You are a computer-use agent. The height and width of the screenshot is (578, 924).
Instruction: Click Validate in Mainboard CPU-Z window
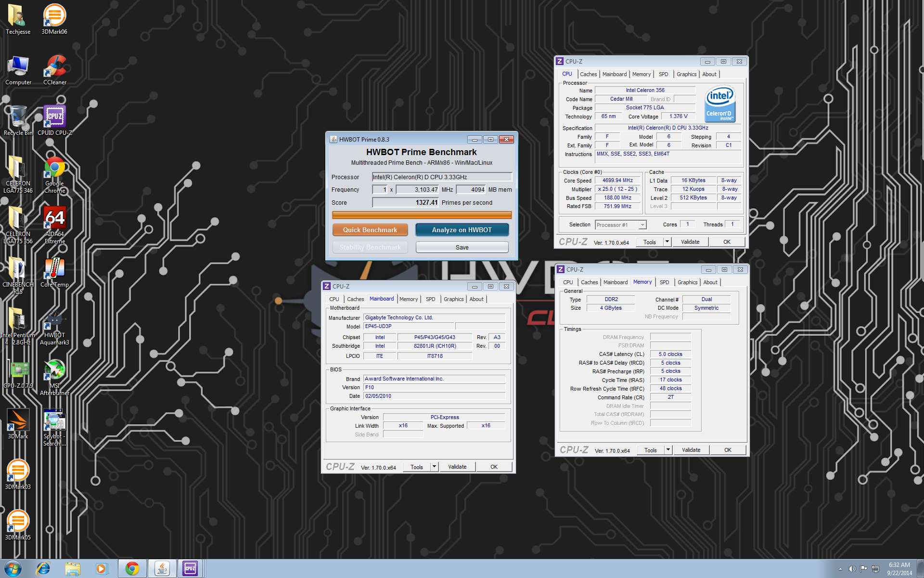tap(457, 467)
